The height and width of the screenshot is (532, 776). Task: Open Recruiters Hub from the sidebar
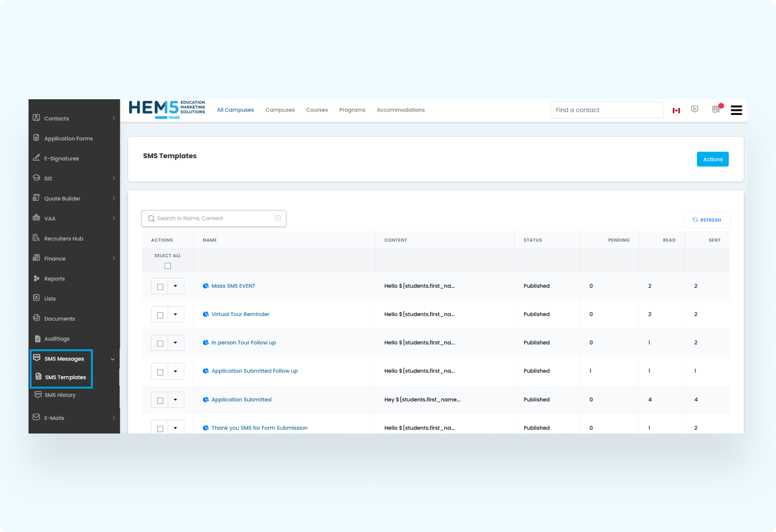pyautogui.click(x=64, y=238)
